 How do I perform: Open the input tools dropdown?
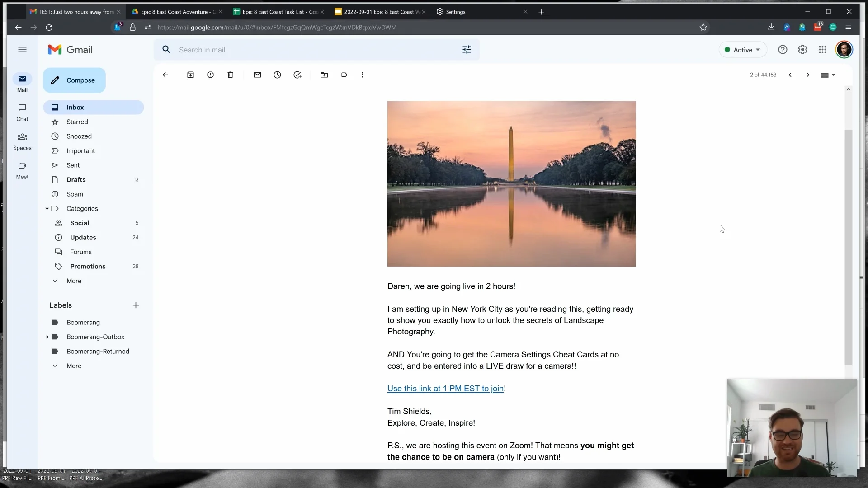click(828, 75)
